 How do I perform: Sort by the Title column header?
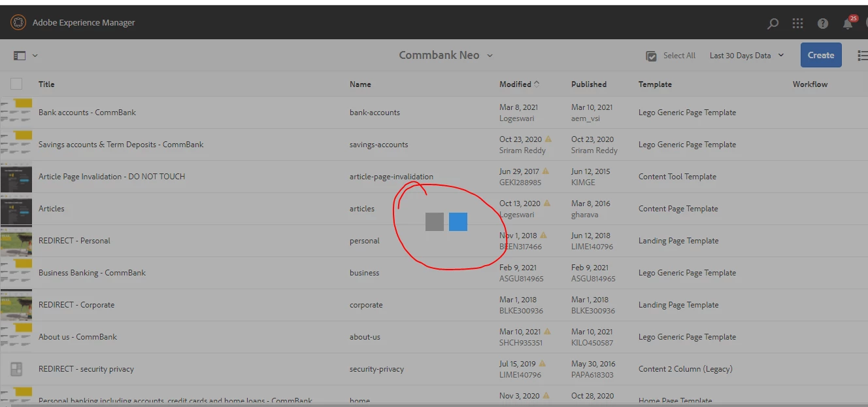46,84
